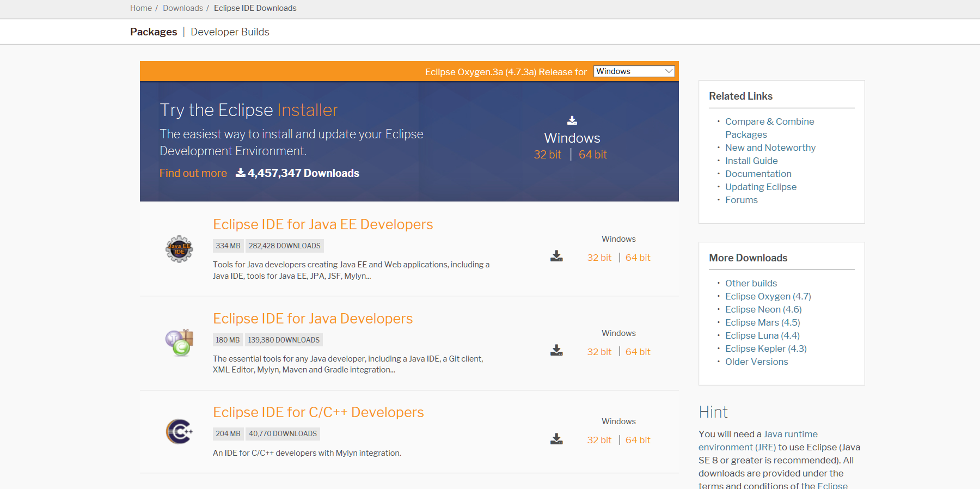Click the Java Developers package logo
Image resolution: width=980 pixels, height=489 pixels.
180,343
